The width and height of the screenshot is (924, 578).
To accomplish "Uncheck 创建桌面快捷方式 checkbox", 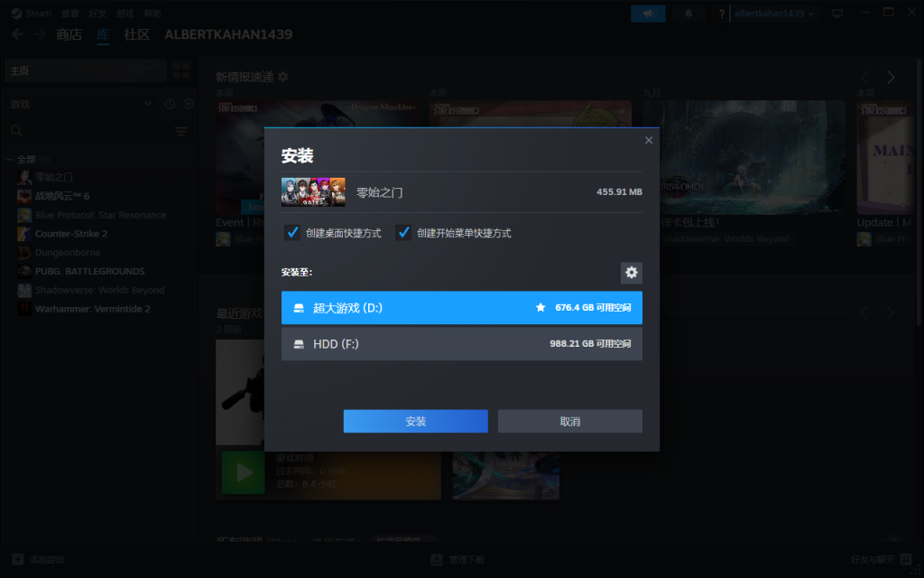I will 292,233.
